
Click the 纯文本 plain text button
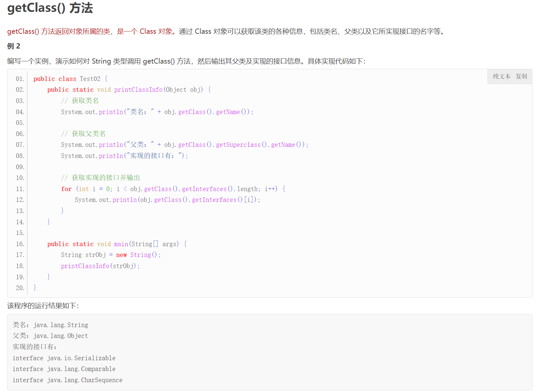pyautogui.click(x=502, y=76)
